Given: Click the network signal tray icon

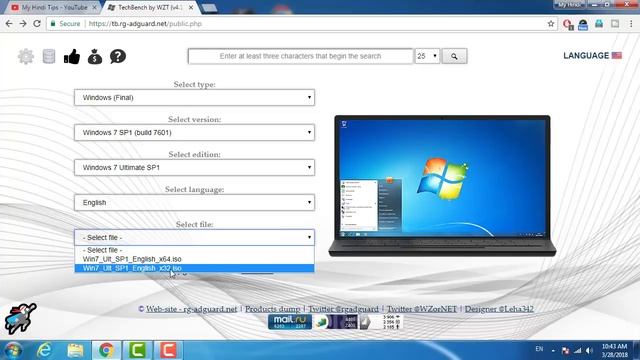Looking at the screenshot, I should point(578,351).
